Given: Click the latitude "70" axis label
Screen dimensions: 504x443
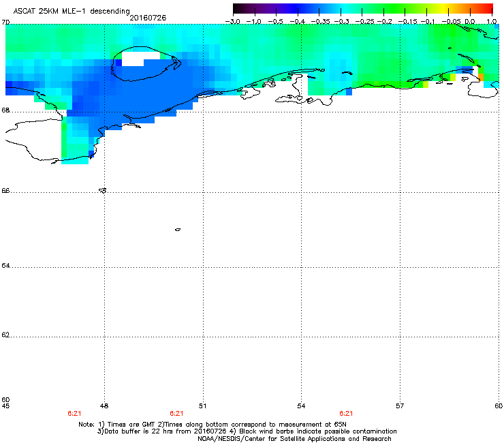Looking at the screenshot, I should 5,22.
